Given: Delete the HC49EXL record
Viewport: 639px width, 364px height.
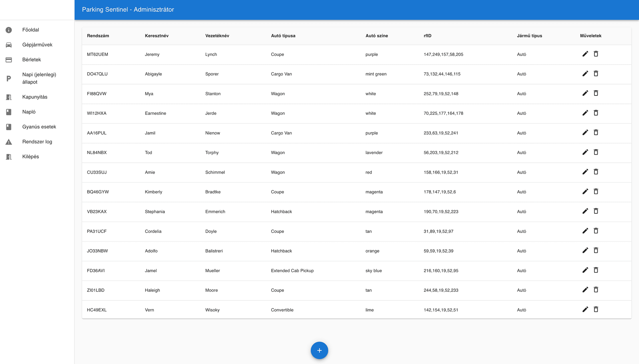Looking at the screenshot, I should pyautogui.click(x=596, y=309).
